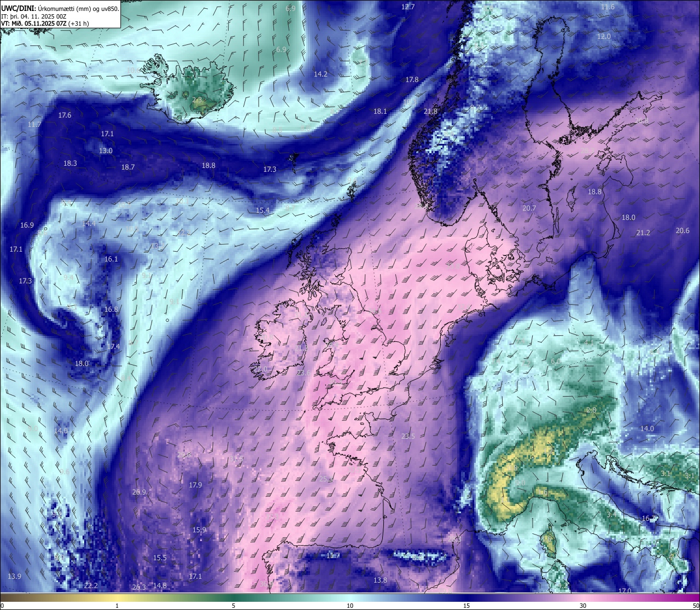This screenshot has height=610, width=700.
Task: Click the 5 tick on color scale
Action: point(234,606)
